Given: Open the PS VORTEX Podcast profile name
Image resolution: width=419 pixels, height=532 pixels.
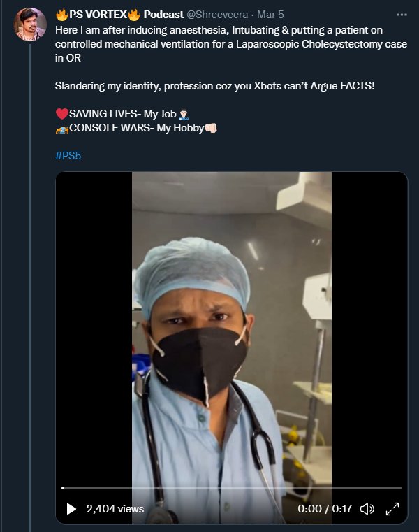Looking at the screenshot, I should (119, 15).
